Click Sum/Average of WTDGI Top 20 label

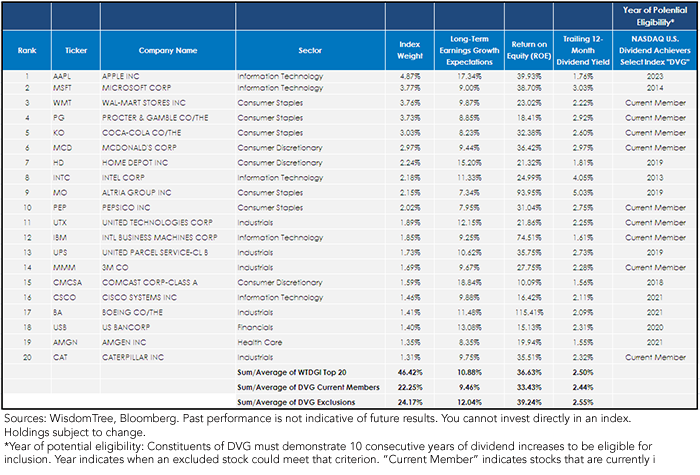click(292, 372)
